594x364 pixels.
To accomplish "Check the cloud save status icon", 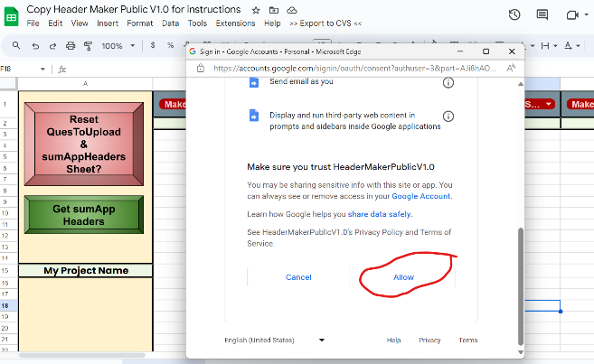I will pos(292,10).
